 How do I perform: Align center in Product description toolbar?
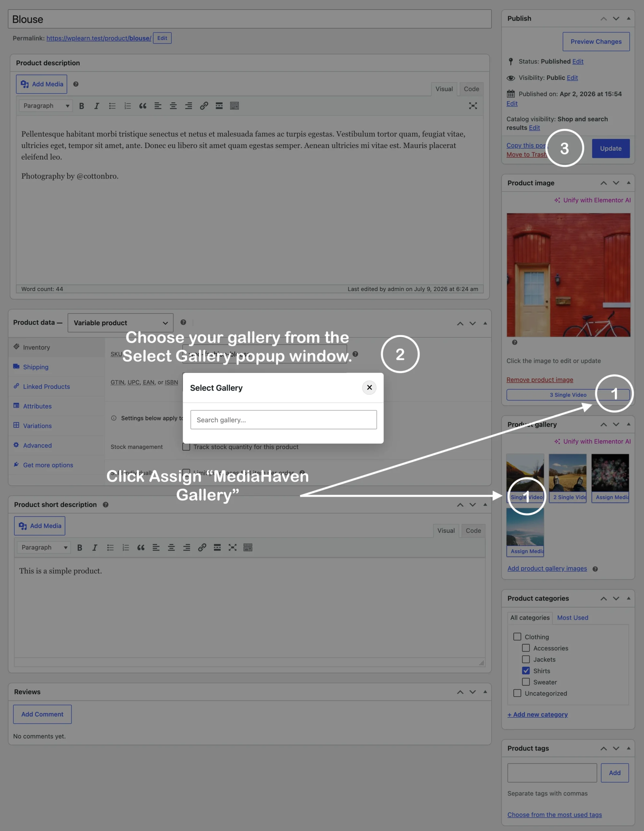(173, 106)
